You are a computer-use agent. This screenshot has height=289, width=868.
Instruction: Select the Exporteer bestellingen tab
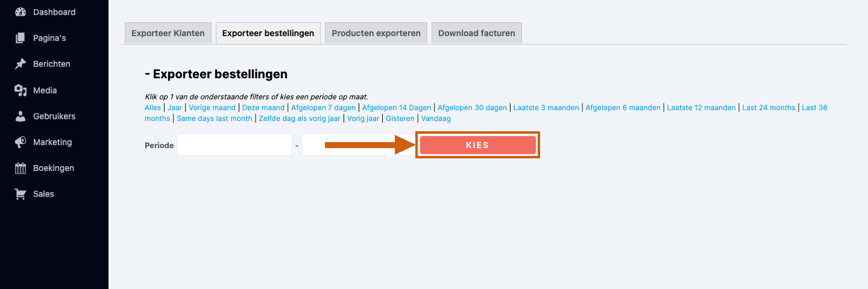(268, 33)
